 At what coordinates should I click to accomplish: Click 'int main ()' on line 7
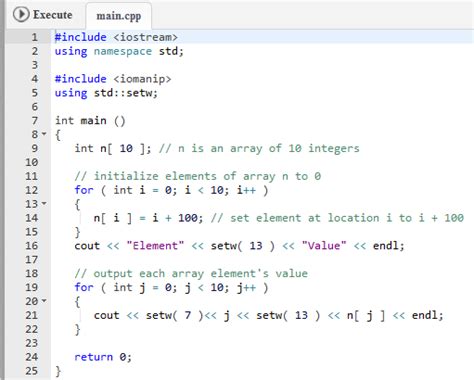coord(90,120)
